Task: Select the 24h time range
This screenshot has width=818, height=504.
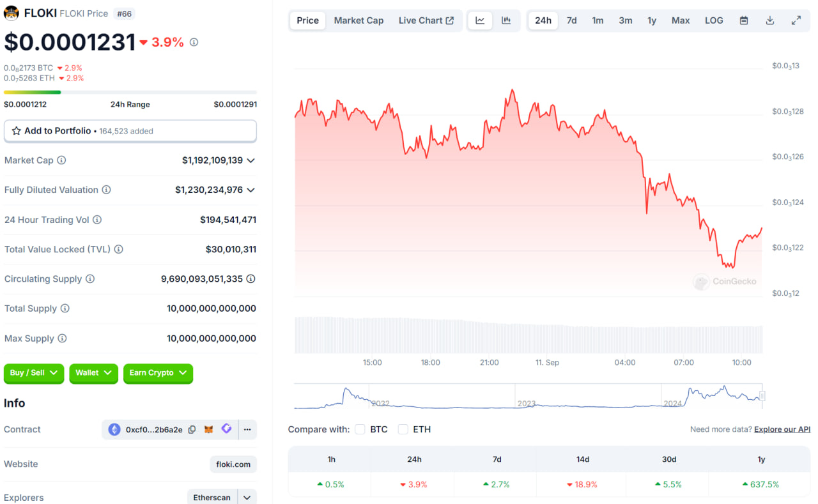Action: tap(543, 20)
